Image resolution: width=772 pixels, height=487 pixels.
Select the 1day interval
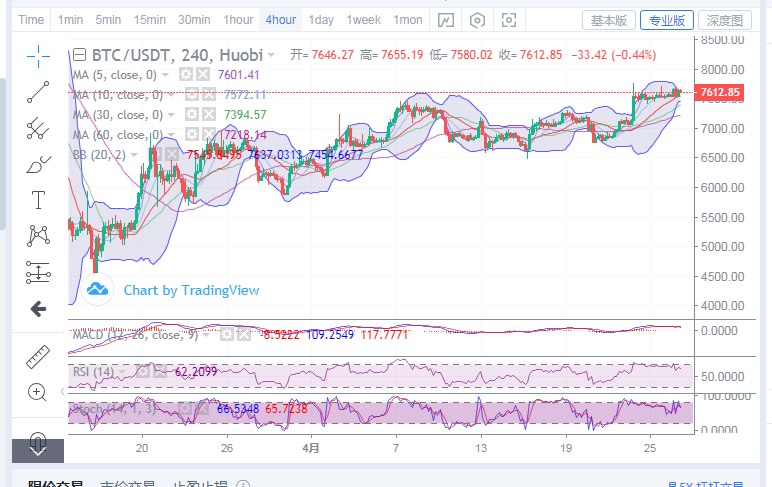321,20
